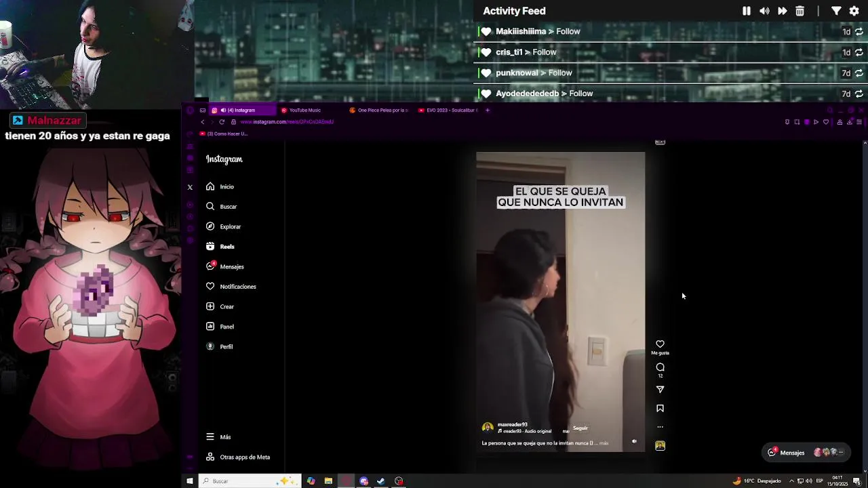Go to the Reels section
Viewport: 868px width, 488px height.
tap(220, 247)
